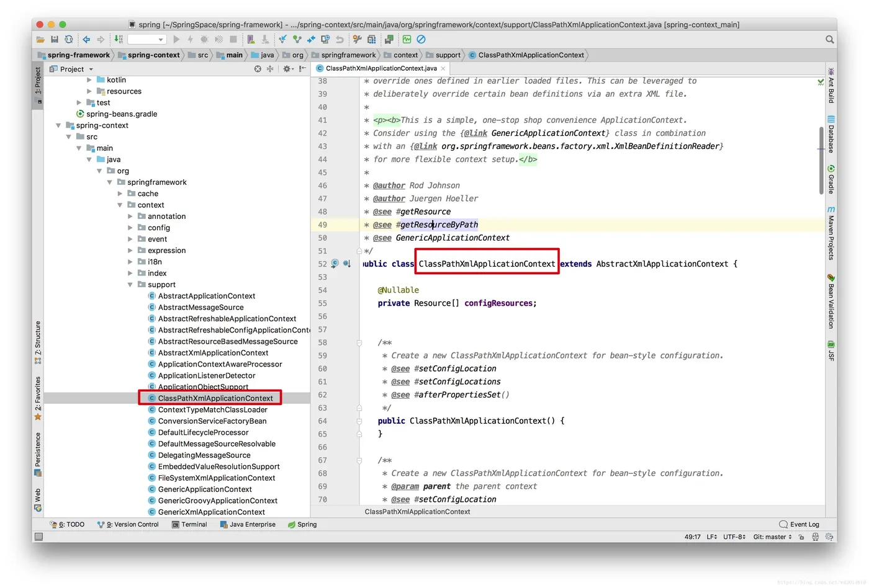Click the Build project icon with green arrow
Screen dimensions: 869x588
pos(118,39)
